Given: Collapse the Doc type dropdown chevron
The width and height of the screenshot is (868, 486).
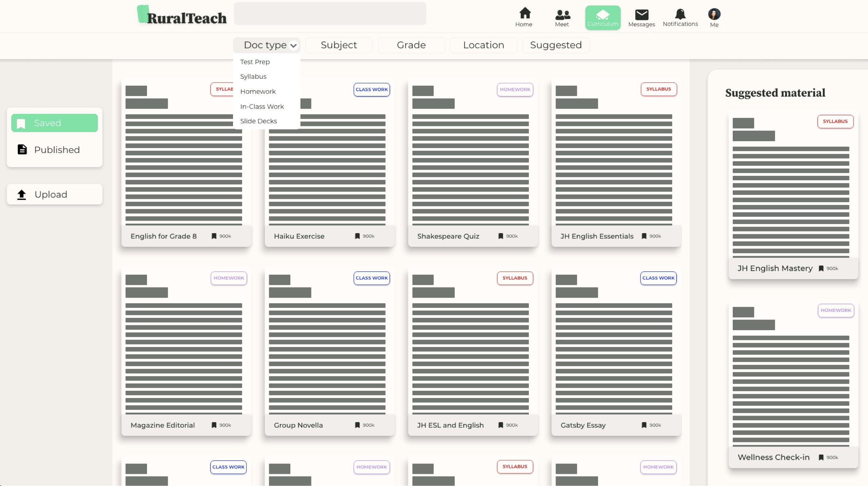Looking at the screenshot, I should point(293,46).
